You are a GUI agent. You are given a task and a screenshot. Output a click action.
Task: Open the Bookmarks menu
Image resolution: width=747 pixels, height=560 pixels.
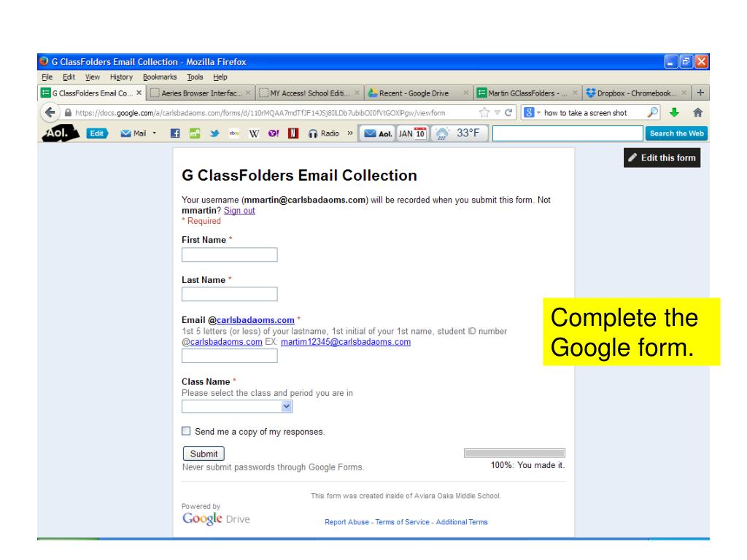pos(160,77)
